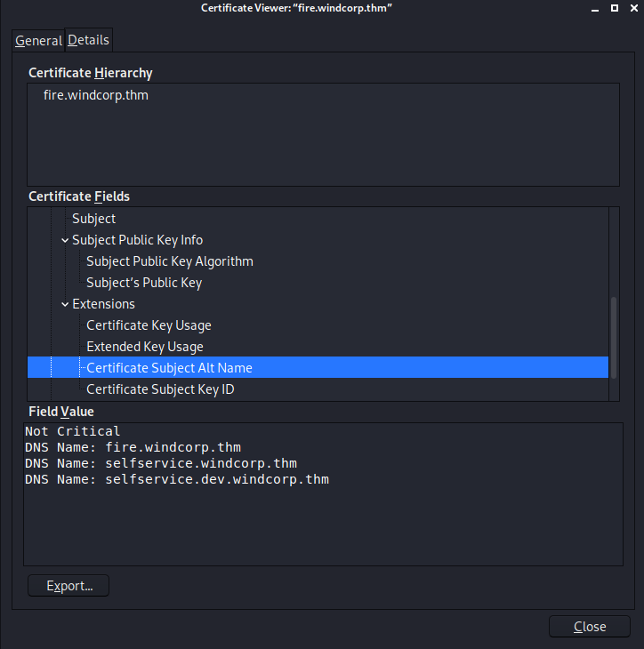
Task: Select fire.windcorp.thm in Certificate Hierarchy
Action: [96, 95]
